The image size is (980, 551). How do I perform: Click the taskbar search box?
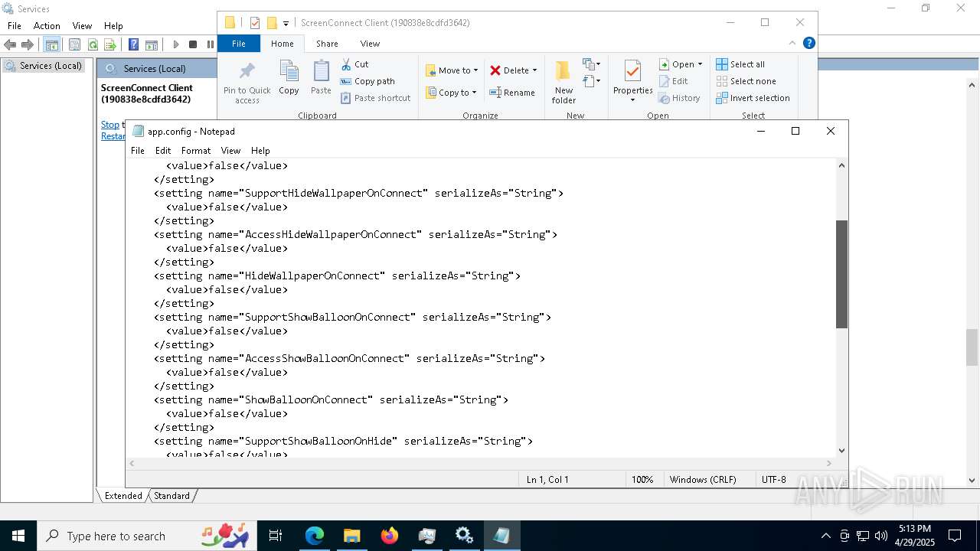149,536
